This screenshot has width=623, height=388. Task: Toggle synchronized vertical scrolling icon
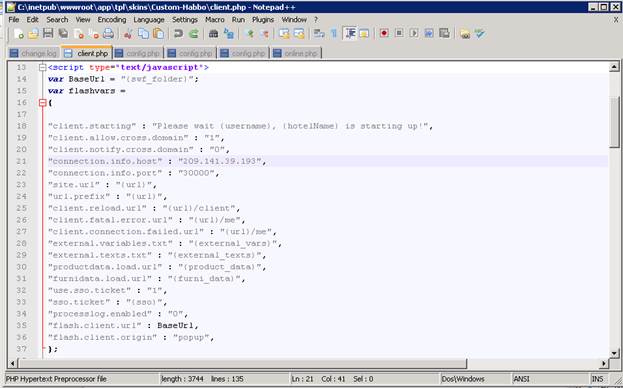[284, 34]
